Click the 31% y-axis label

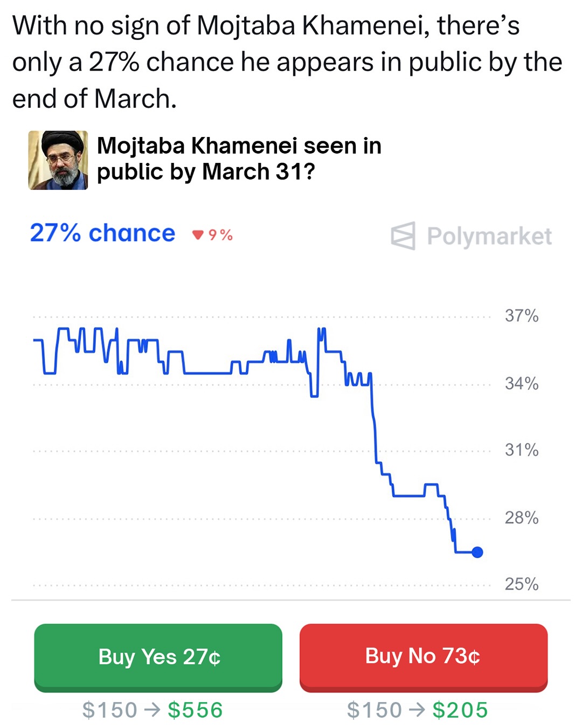[521, 450]
